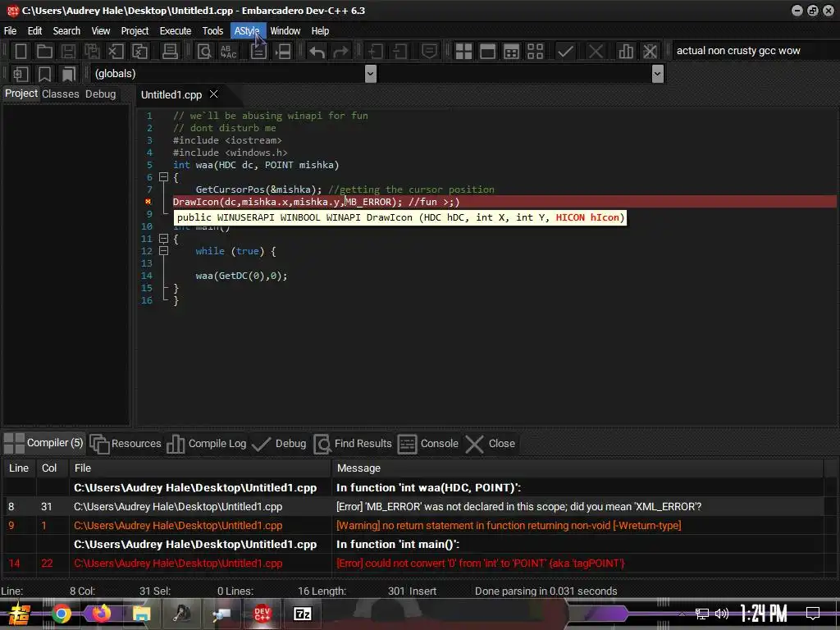
Task: Select the Project sidebar tab
Action: (21, 94)
